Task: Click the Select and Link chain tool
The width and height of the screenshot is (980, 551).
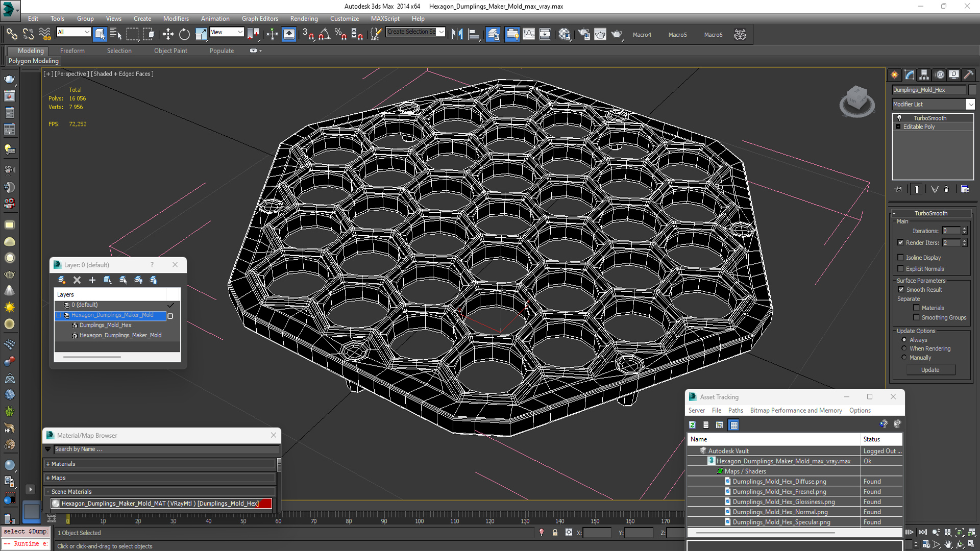Action: point(11,34)
